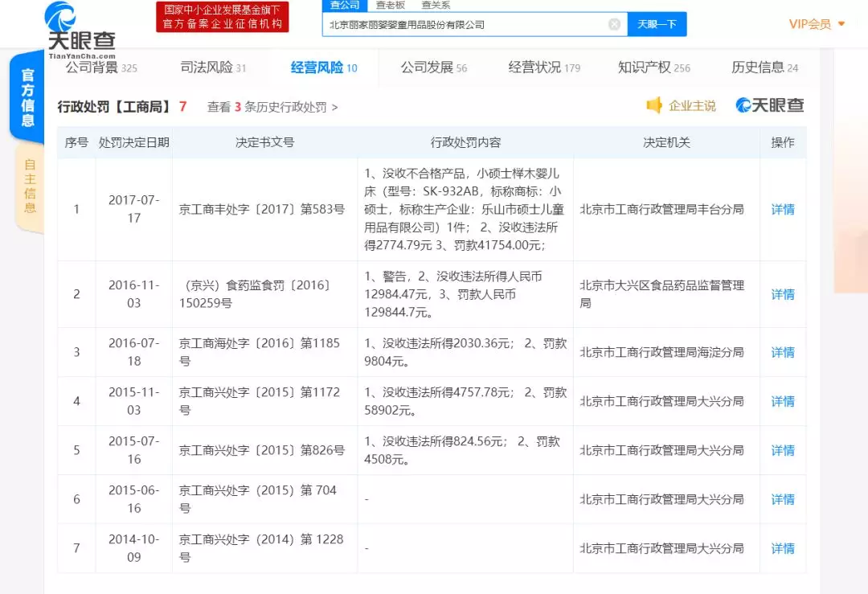868x594 pixels.
Task: Click document number 京工商海处字〔2016〕第1185号
Action: pos(259,352)
